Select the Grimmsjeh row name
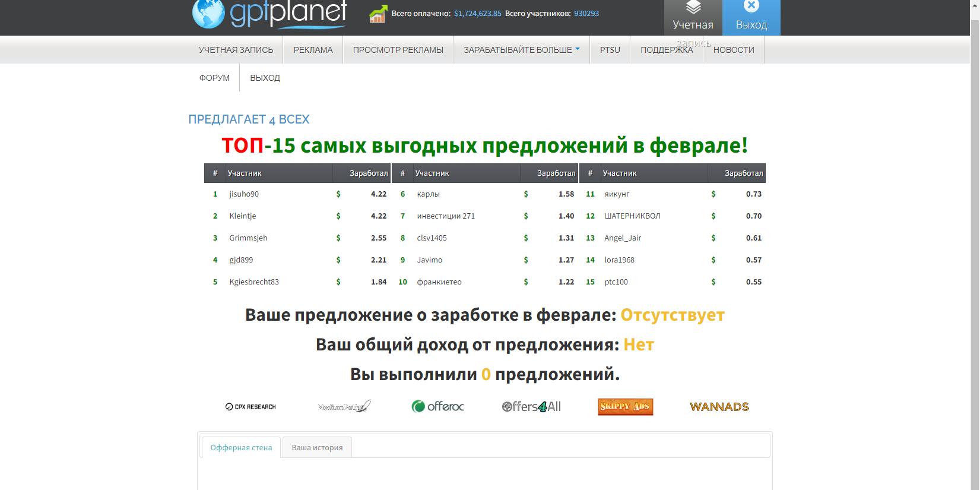Screen dimensions: 980x490 click(x=248, y=238)
